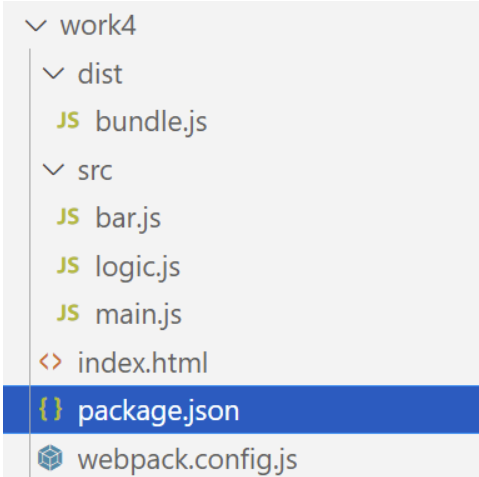479x477 pixels.
Task: Click the JS icon beside bar.js
Action: coord(68,217)
